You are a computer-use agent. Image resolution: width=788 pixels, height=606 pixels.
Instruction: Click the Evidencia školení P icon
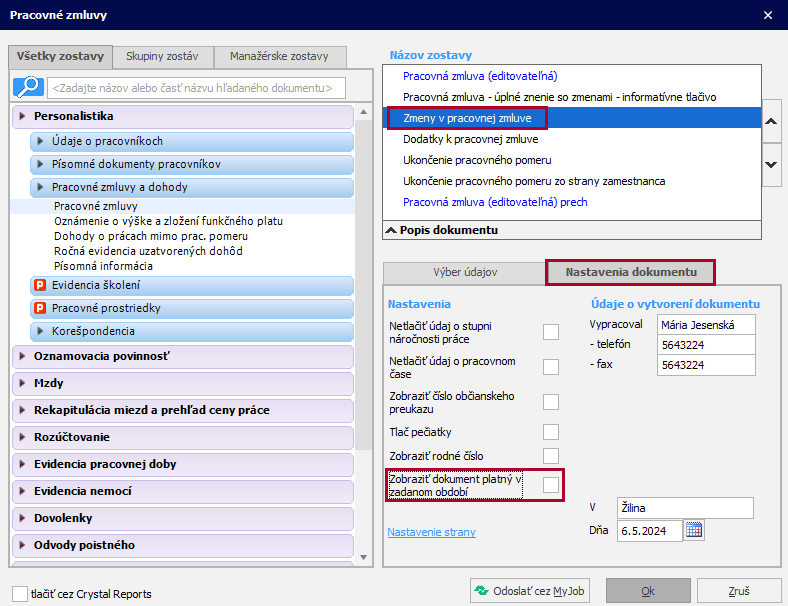coord(41,286)
